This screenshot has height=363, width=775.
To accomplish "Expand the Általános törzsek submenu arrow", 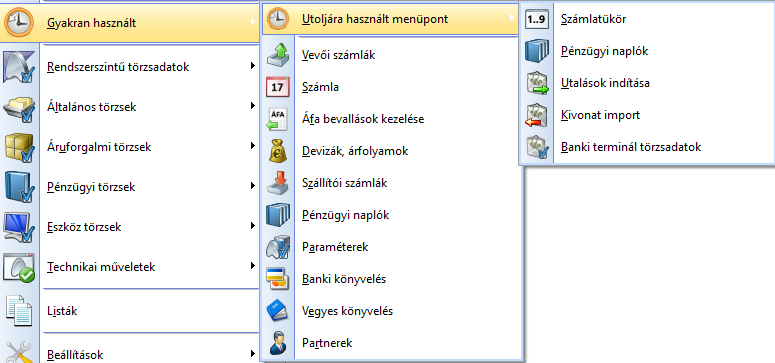I will pyautogui.click(x=253, y=105).
